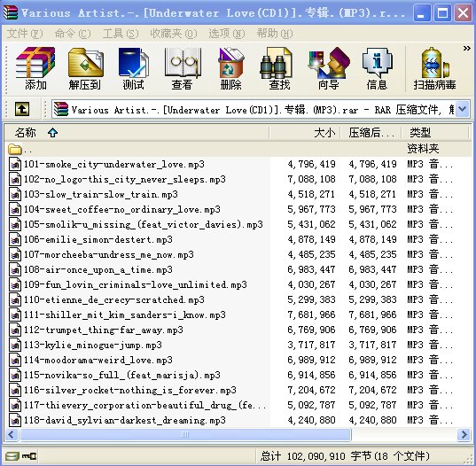Select the parent folder '..' entry
This screenshot has height=466, width=476.
(238, 149)
